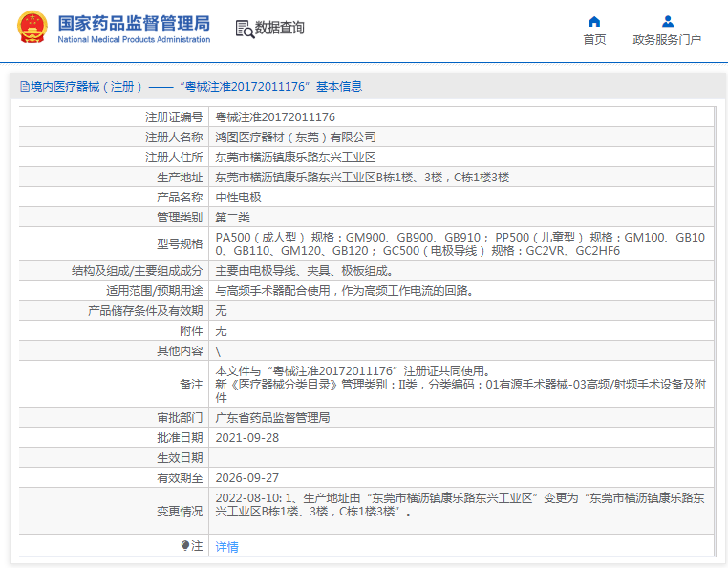Click the 无 value for 产品储存条件及有效期
This screenshot has height=568, width=728.
221,310
